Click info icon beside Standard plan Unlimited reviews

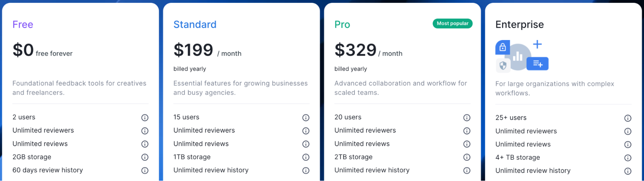pyautogui.click(x=306, y=144)
